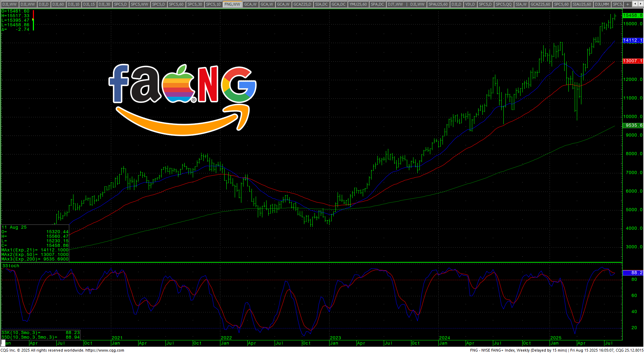
Task: Click the green 9535.6 moving average label
Action: pos(633,125)
